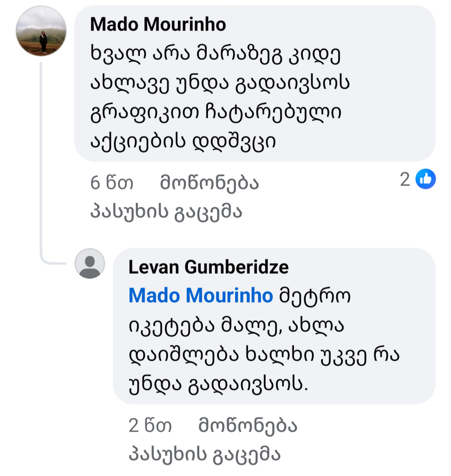
Task: Open Mado Mourinho's profile via comment author name
Action: pos(158,24)
